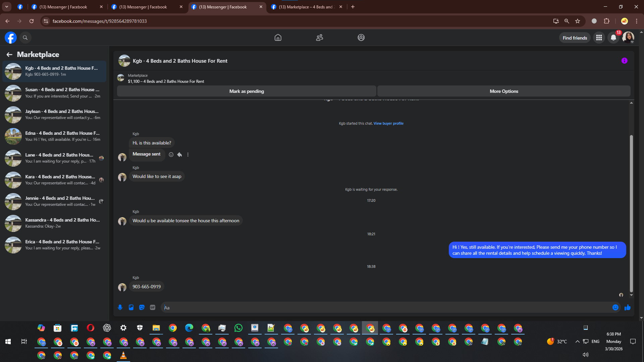Reply to the 'Message sent' bubble
The image size is (644, 362).
(179, 155)
